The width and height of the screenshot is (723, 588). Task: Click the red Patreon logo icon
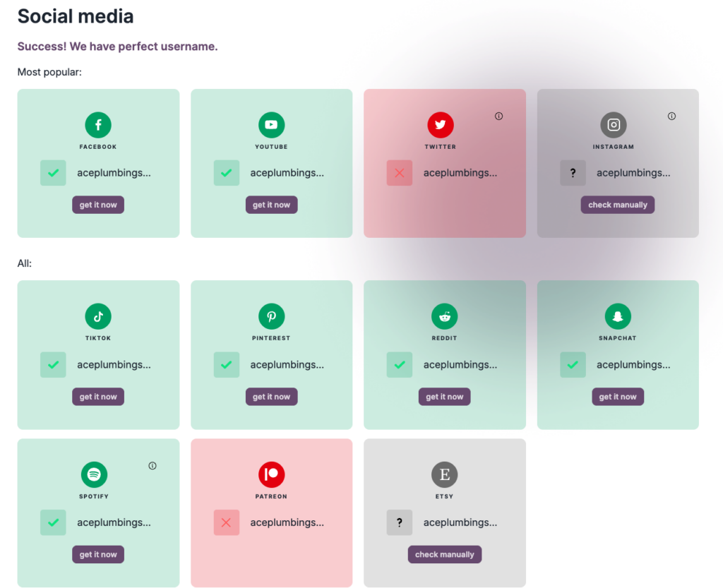click(271, 474)
